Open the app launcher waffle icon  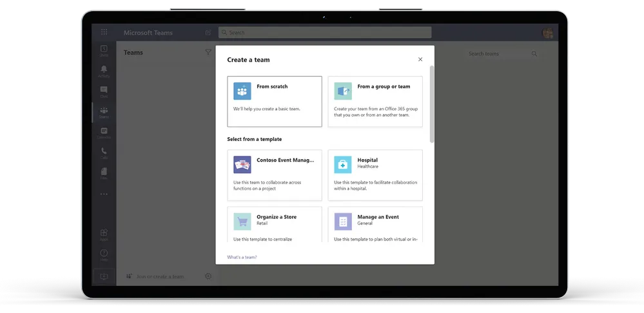click(104, 32)
